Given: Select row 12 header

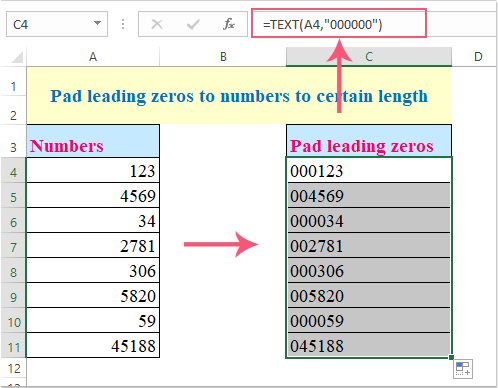Looking at the screenshot, I should point(13,369).
